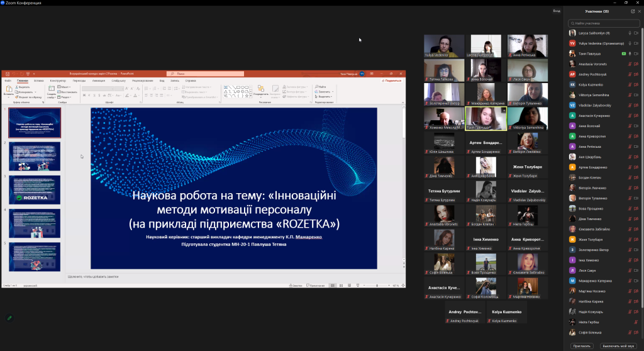Screen dimensions: 644x351
Task: Toggle Notes (Заметки) in the status bar
Action: click(x=296, y=285)
